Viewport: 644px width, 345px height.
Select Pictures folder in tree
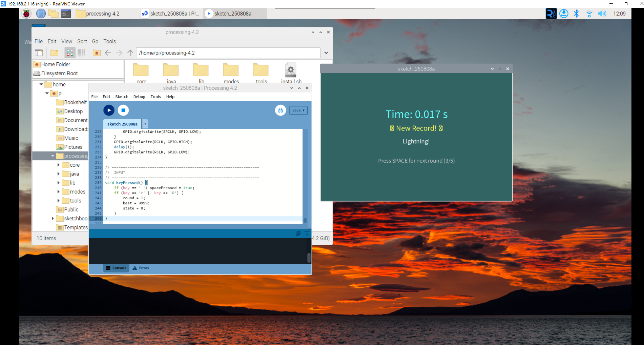[69, 147]
